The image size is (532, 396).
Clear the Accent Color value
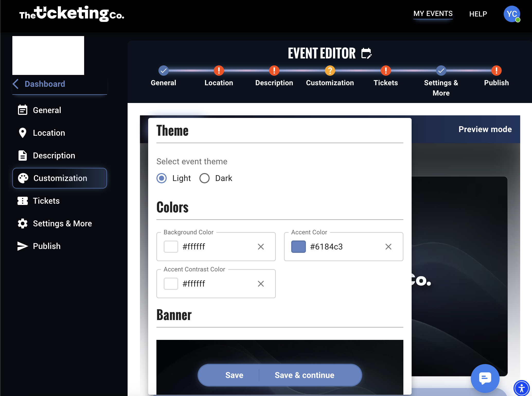(388, 247)
